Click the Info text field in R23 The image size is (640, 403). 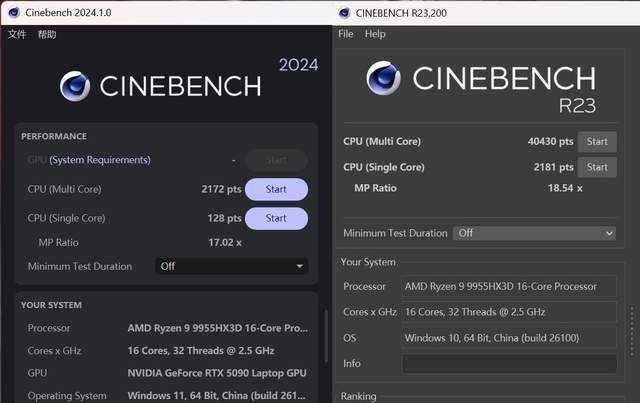pos(509,364)
